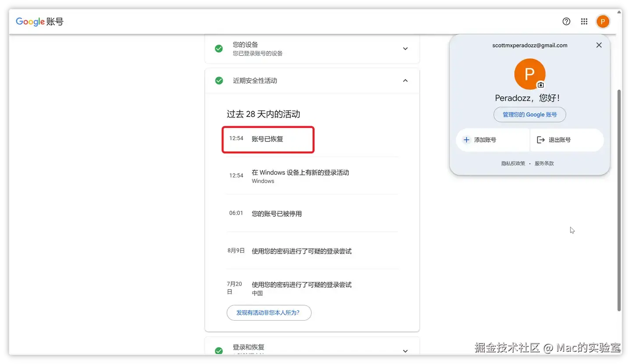The image size is (631, 364).
Task: Click 添加账号 button
Action: pos(493,140)
